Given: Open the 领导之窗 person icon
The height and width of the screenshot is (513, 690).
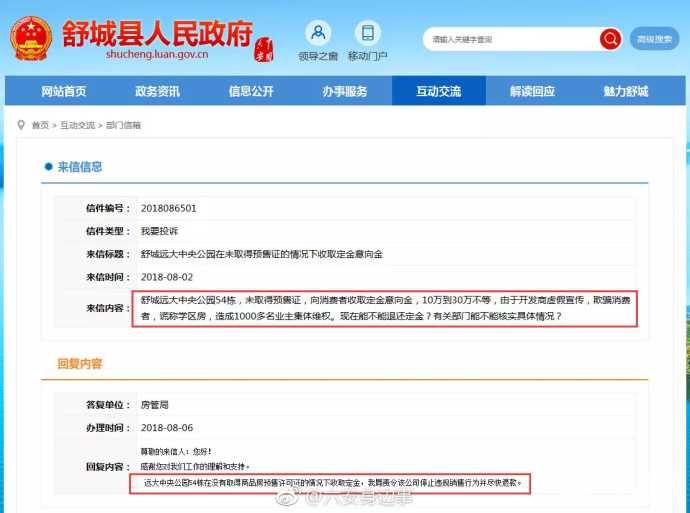Looking at the screenshot, I should (x=318, y=33).
